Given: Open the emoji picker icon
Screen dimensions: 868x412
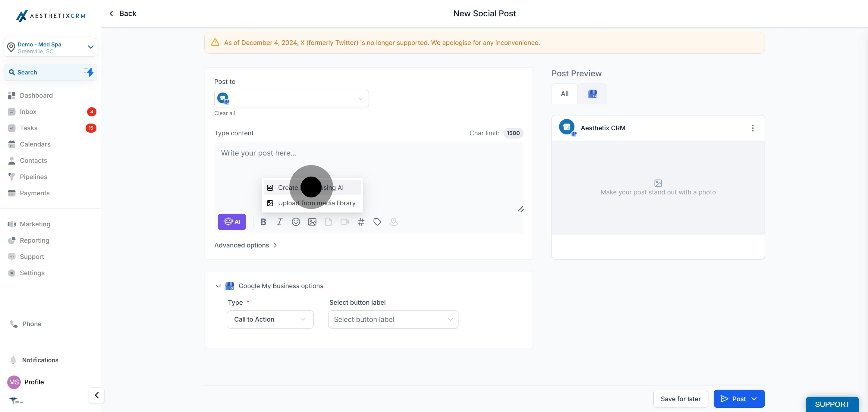Looking at the screenshot, I should pyautogui.click(x=295, y=222).
